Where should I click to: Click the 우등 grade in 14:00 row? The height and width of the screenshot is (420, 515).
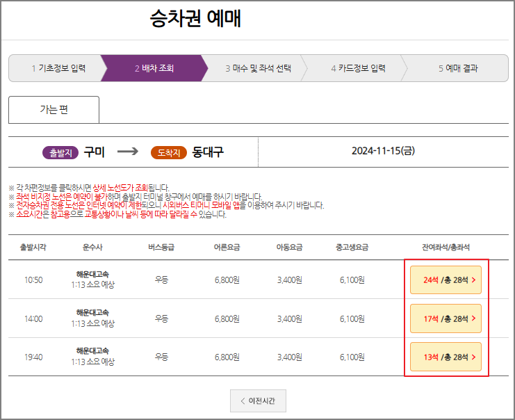pos(161,318)
